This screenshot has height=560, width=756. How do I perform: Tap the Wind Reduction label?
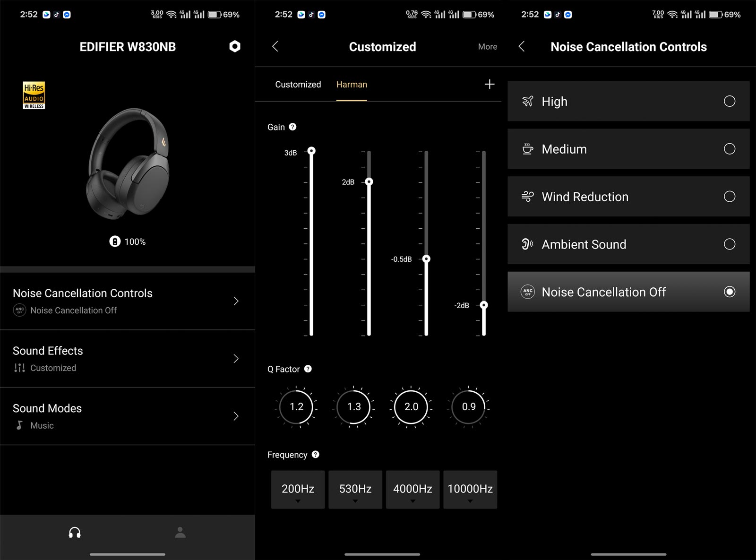click(x=585, y=197)
